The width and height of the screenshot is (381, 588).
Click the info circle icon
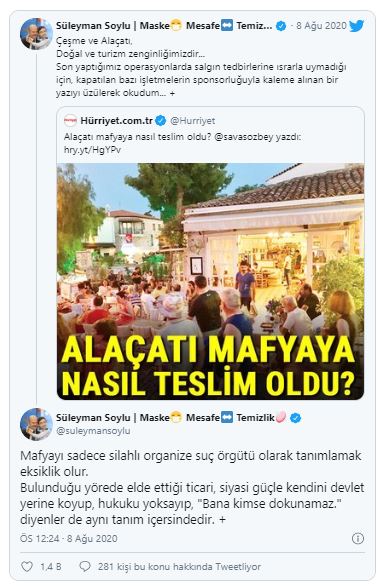(x=358, y=538)
